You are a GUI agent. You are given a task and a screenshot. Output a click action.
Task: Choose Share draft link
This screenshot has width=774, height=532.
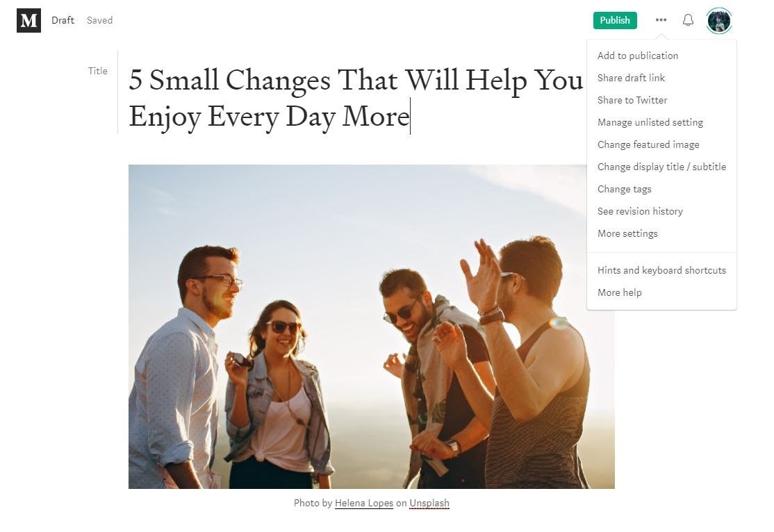(x=631, y=78)
